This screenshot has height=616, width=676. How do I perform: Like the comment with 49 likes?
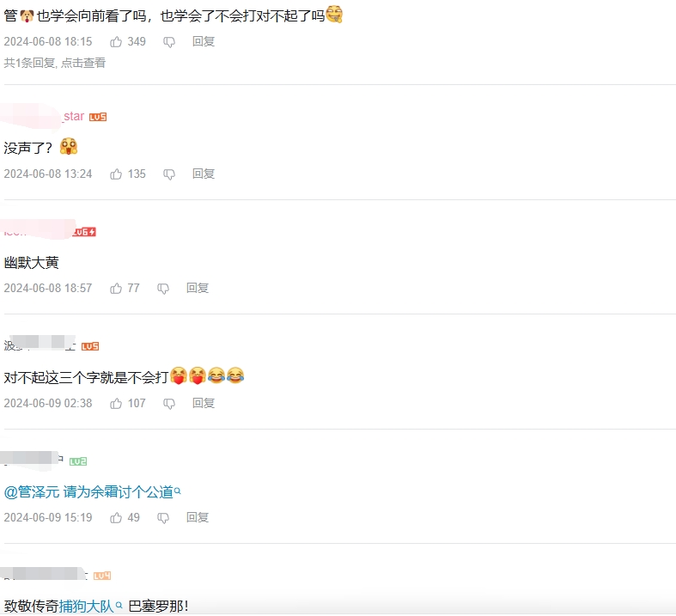pos(116,518)
